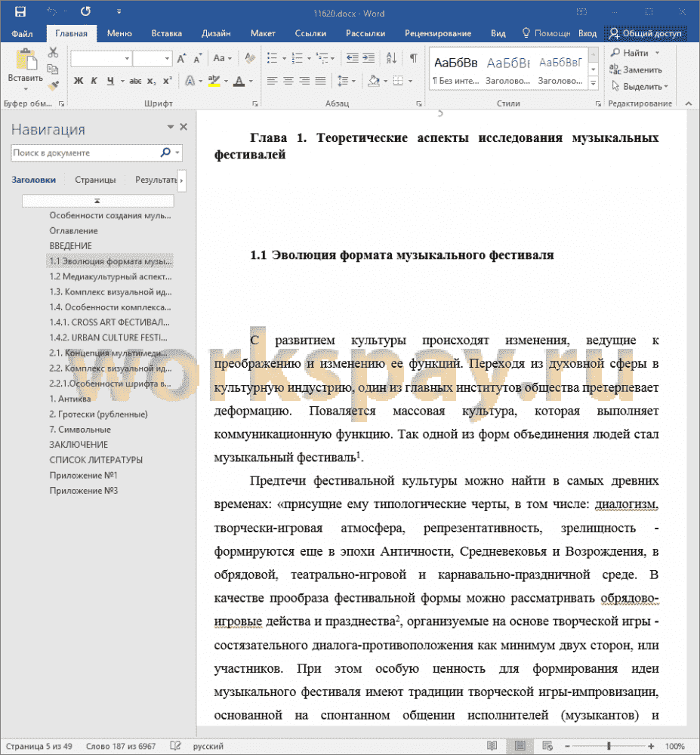The image size is (700, 755).
Task: Click the Вход sign-in link
Action: tap(587, 33)
